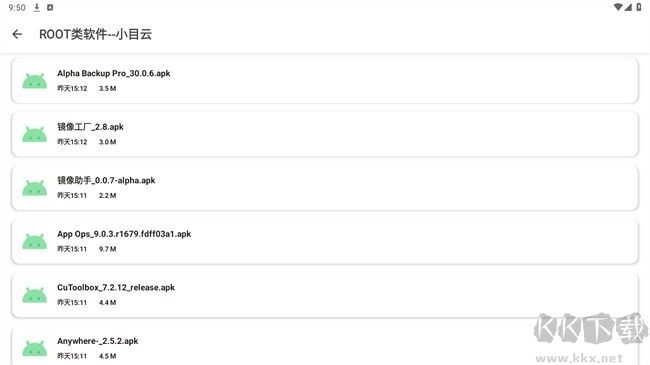This screenshot has height=365, width=650.
Task: Tap Android icon beside Anywhere- apk
Action: [x=34, y=348]
